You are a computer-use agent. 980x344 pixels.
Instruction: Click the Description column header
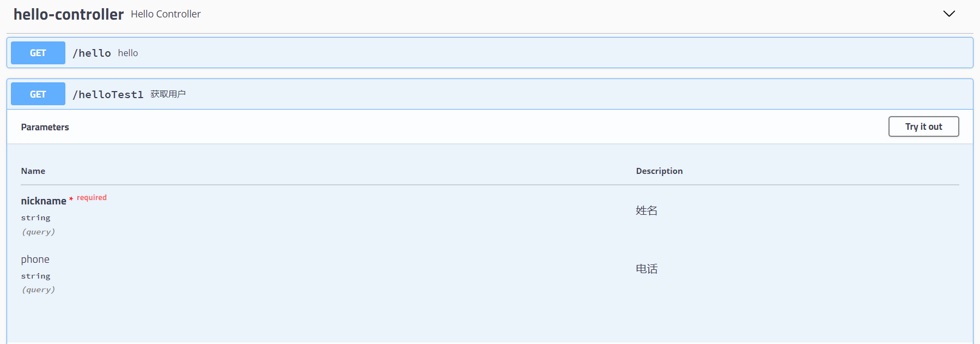(659, 171)
